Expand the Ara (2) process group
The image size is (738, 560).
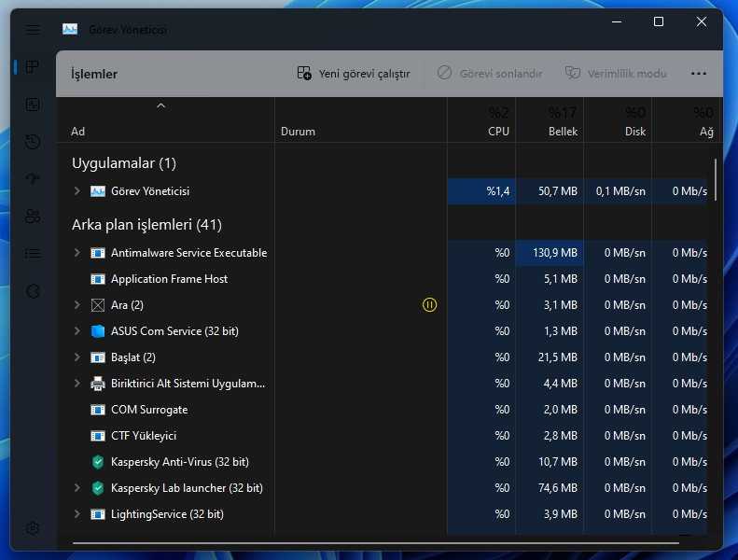pos(77,305)
